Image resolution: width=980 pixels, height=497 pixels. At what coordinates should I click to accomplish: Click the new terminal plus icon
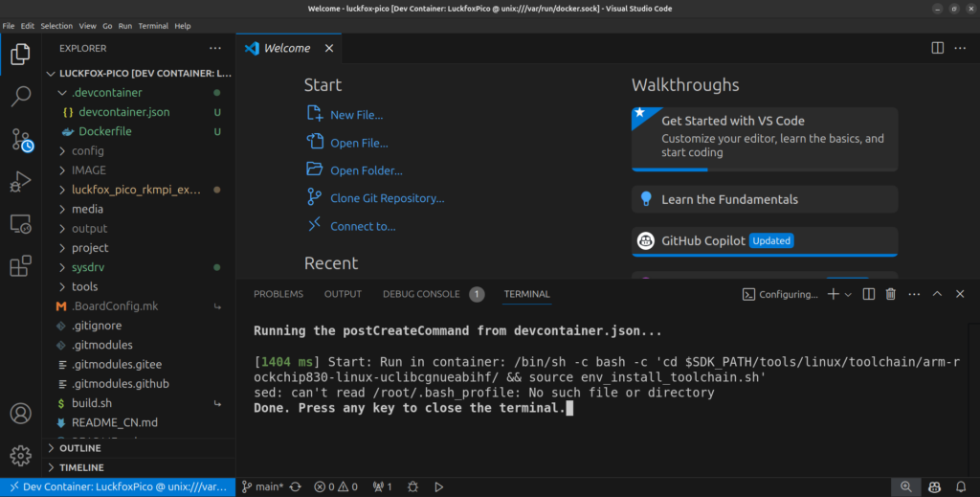point(833,294)
